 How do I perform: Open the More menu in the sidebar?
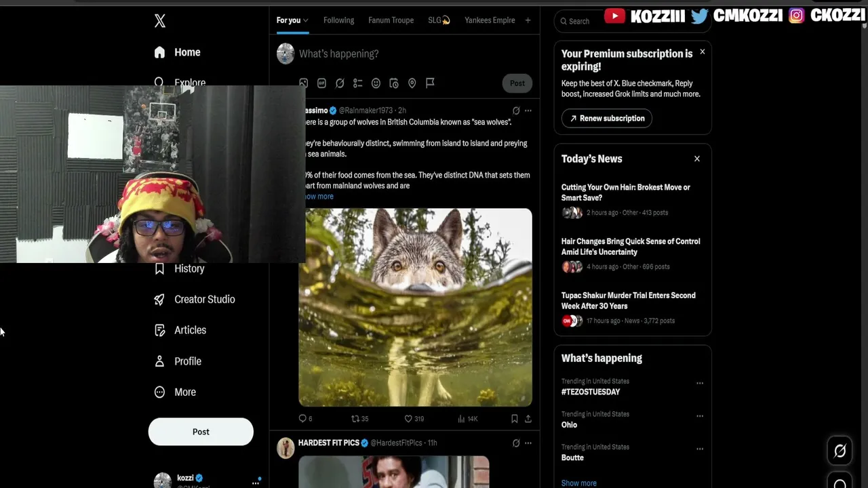point(175,392)
